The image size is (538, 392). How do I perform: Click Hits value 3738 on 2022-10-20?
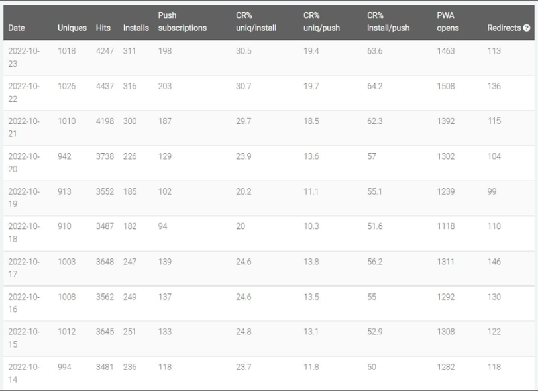[x=105, y=156]
